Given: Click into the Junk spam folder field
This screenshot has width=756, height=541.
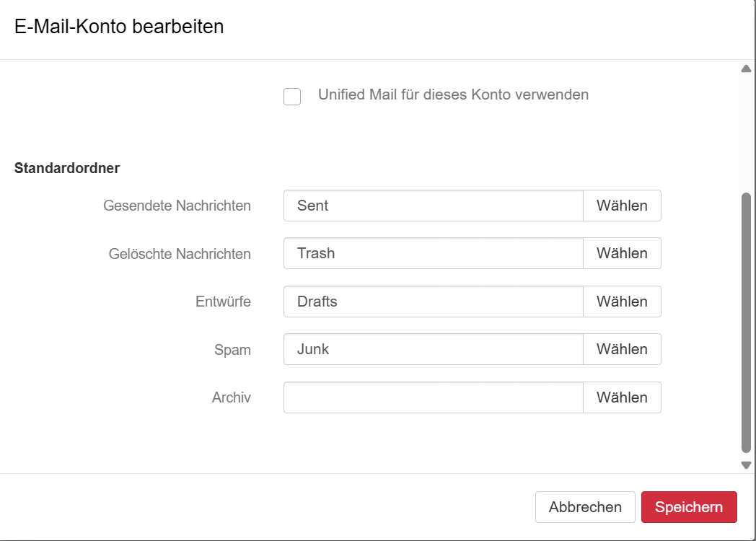Looking at the screenshot, I should [x=433, y=349].
